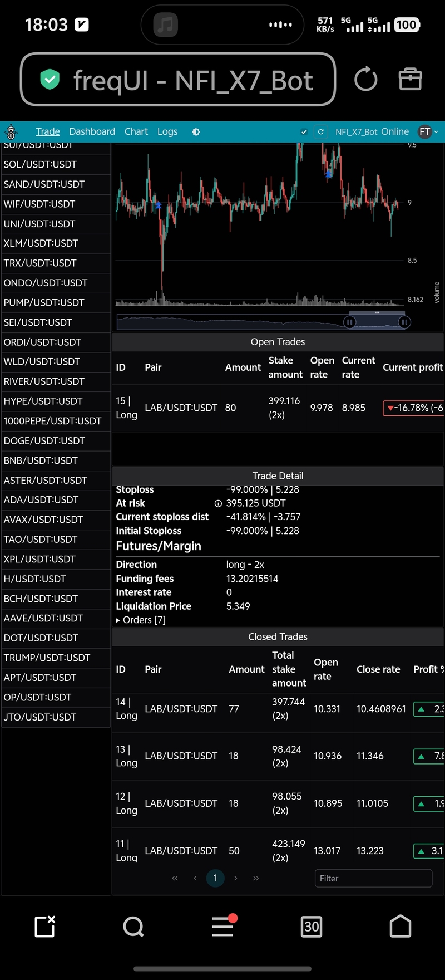Select the PUMP/USDT:USDT pair

coord(56,303)
